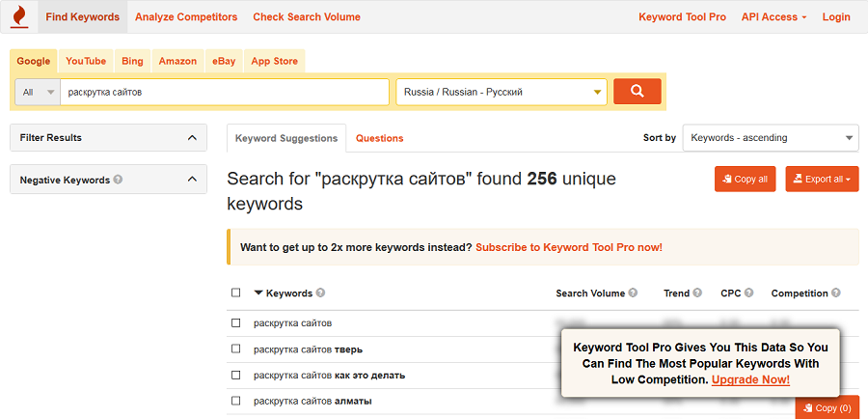This screenshot has height=419, width=868.
Task: Switch to the eBay tab
Action: 224,61
